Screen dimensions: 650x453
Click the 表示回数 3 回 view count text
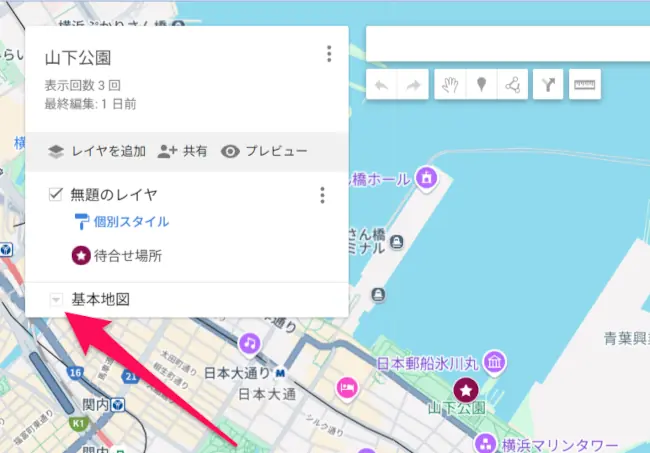tap(82, 85)
